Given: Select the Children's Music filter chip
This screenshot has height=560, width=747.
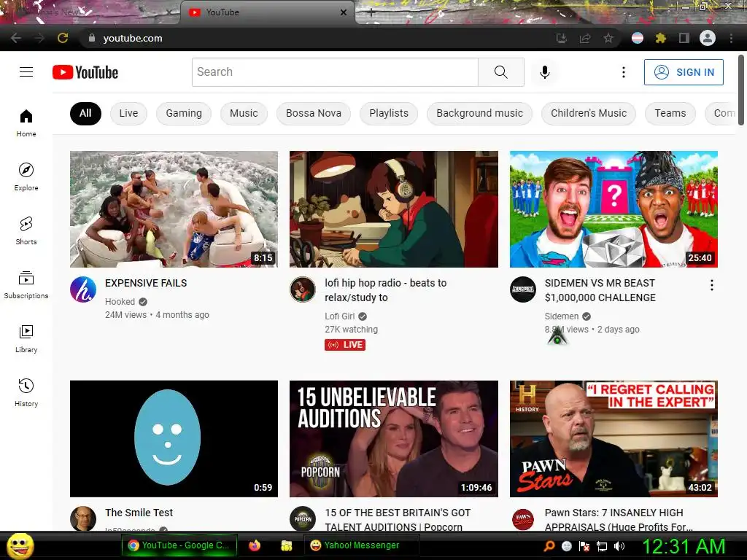Looking at the screenshot, I should tap(589, 113).
